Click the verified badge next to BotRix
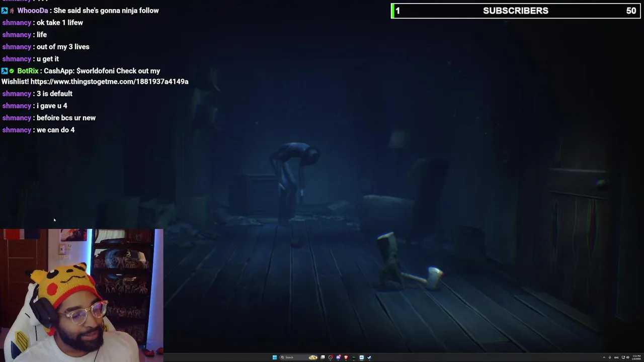The height and width of the screenshot is (362, 644). 12,71
